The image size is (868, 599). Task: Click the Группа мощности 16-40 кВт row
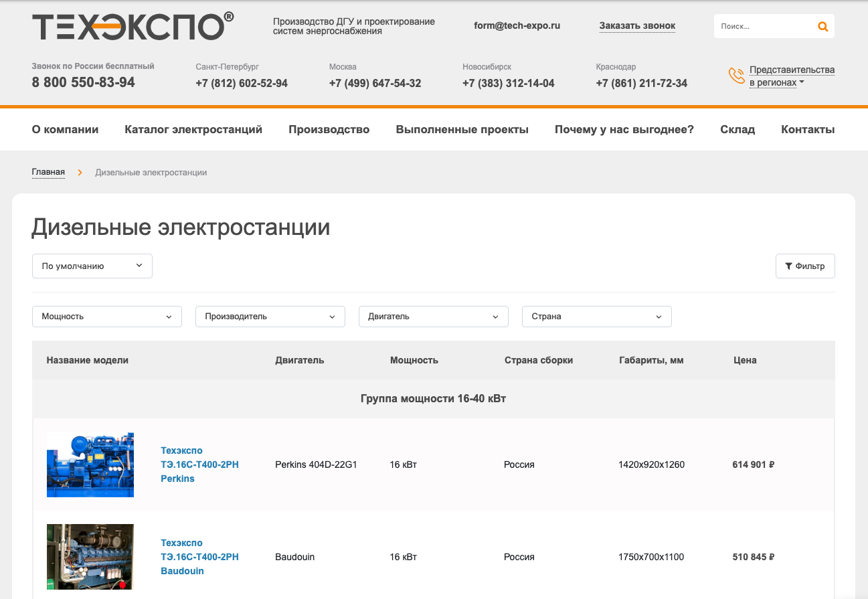pyautogui.click(x=434, y=399)
